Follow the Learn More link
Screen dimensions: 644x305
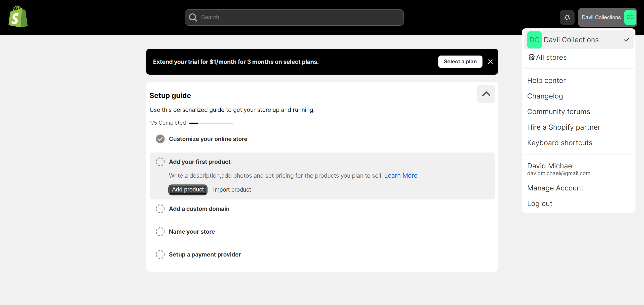pos(401,175)
